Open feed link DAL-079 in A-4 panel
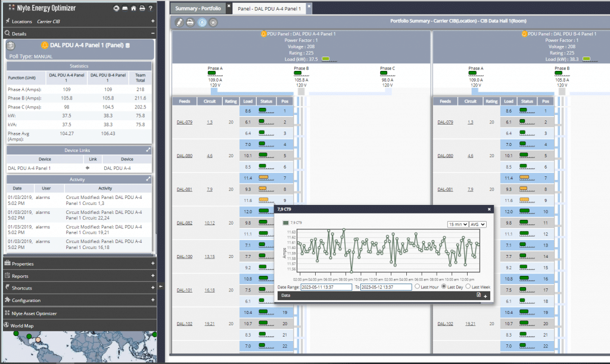The image size is (610, 364). [x=185, y=122]
